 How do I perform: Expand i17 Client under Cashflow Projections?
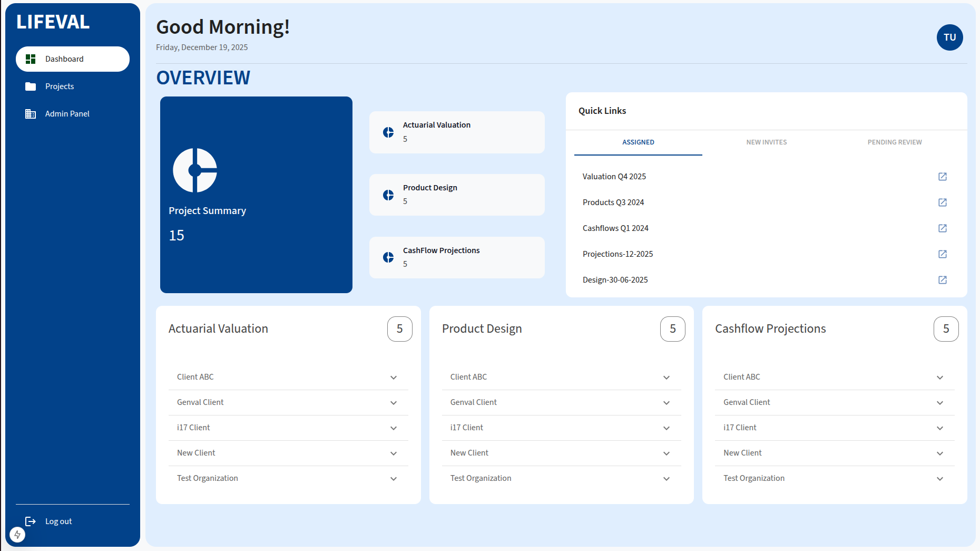pyautogui.click(x=940, y=428)
